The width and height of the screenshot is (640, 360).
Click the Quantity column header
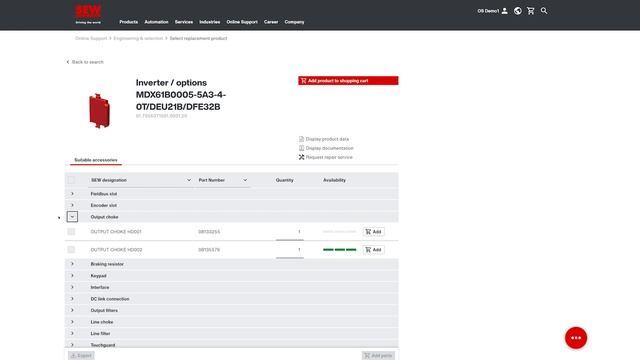pyautogui.click(x=284, y=180)
